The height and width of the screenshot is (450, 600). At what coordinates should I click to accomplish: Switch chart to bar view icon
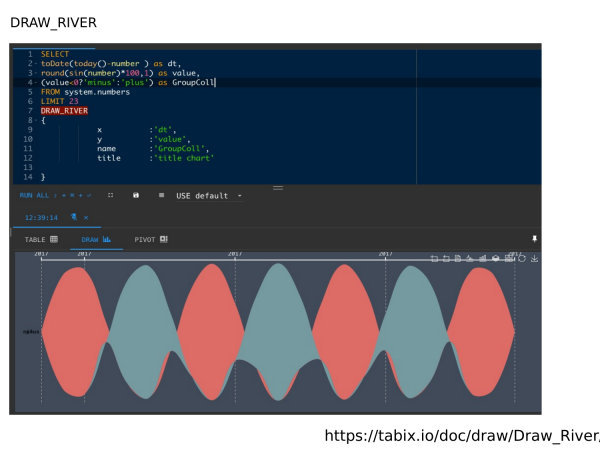483,258
